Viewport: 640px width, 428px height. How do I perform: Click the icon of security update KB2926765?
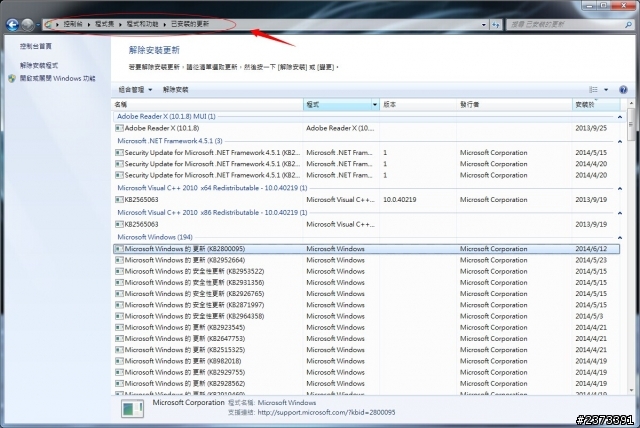point(119,294)
